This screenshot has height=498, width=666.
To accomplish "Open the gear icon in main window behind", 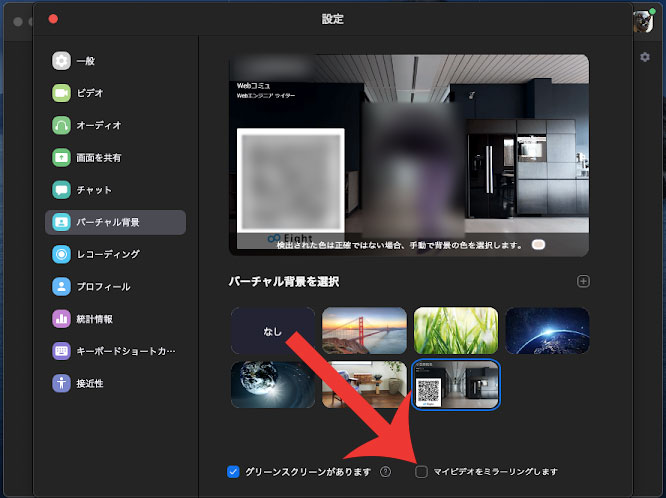I will click(x=645, y=57).
